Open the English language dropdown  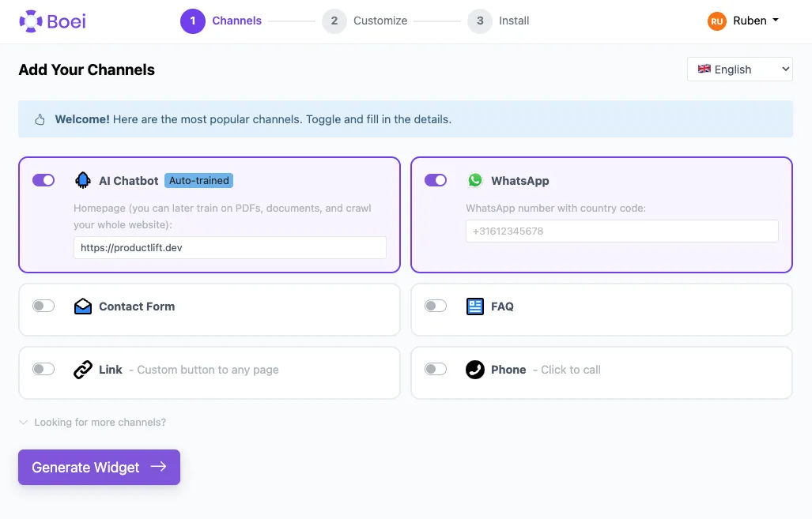[739, 69]
